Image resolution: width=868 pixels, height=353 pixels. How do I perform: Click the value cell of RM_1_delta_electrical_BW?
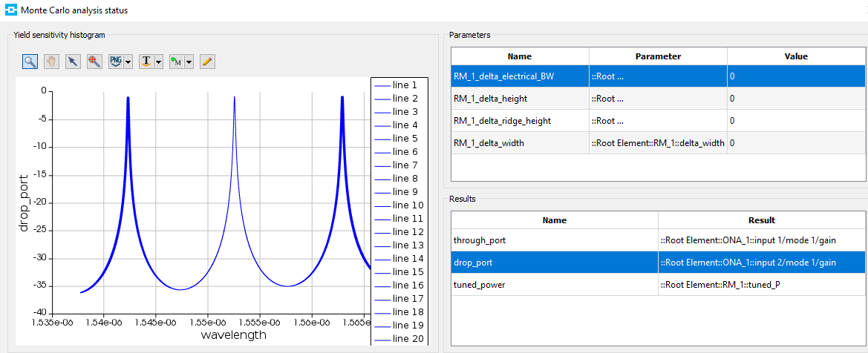(796, 76)
